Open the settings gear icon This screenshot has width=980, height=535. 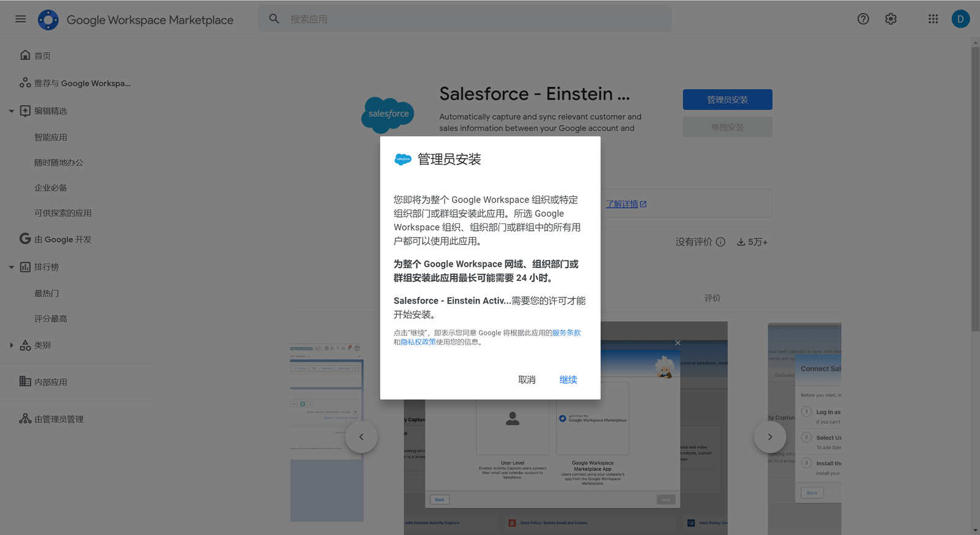click(891, 19)
